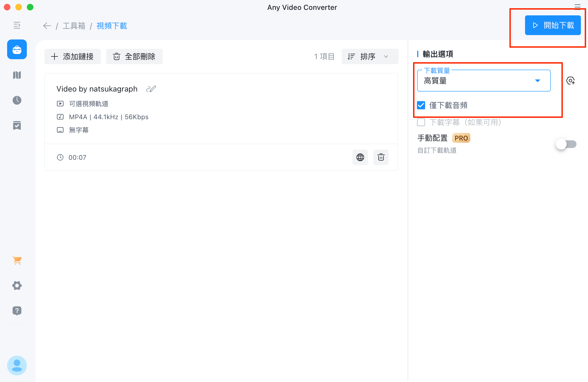Collapse the sidebar menu icon
This screenshot has width=588, height=382.
tap(17, 25)
